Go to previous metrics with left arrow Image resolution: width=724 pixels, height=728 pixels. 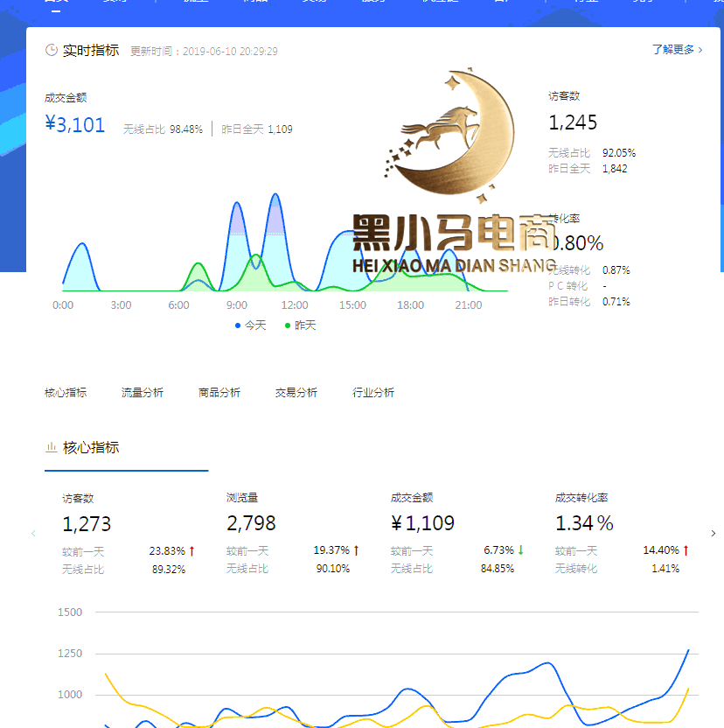(33, 534)
